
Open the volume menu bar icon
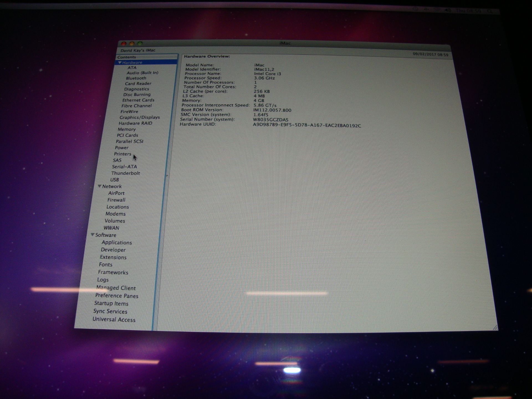(x=447, y=10)
